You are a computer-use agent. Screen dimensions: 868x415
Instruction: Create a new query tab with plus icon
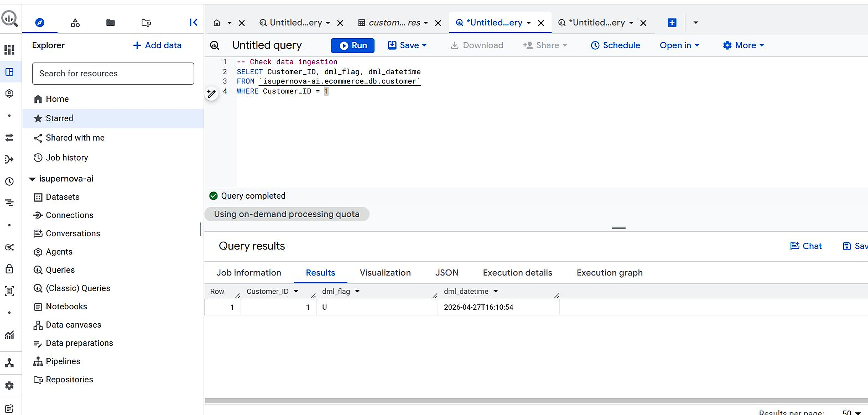[x=672, y=23]
